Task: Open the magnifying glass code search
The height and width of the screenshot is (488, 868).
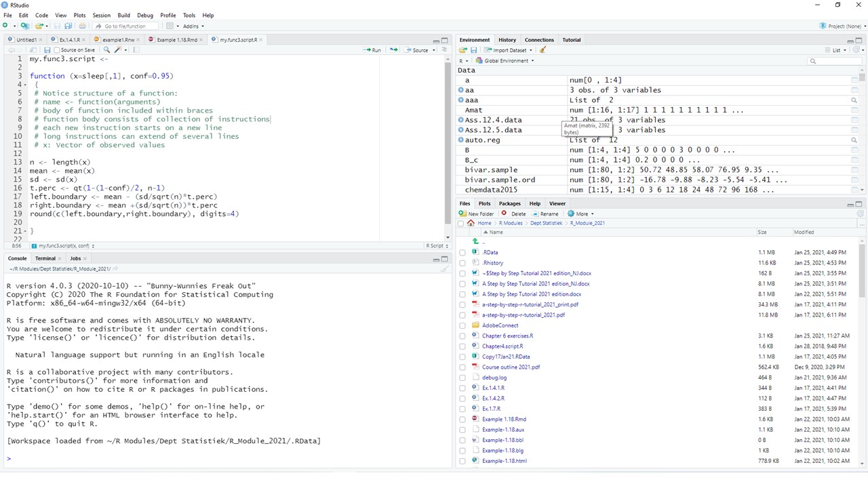Action: [106, 49]
